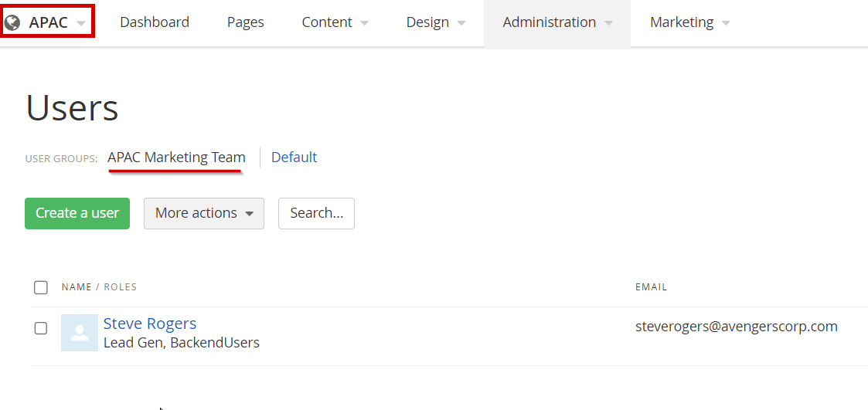This screenshot has width=868, height=410.
Task: Click the Create a user button
Action: [77, 213]
